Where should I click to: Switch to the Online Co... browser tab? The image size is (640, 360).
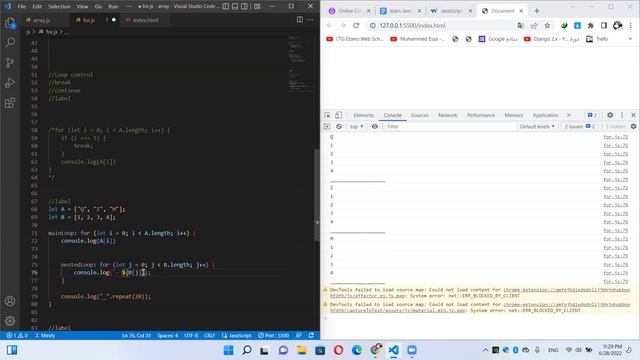(x=349, y=11)
